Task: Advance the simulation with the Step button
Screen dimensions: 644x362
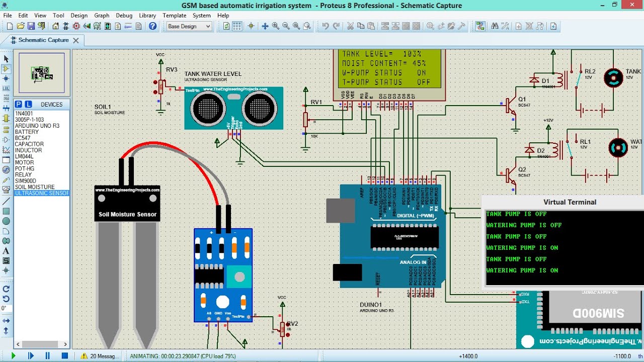Action: (x=31, y=355)
